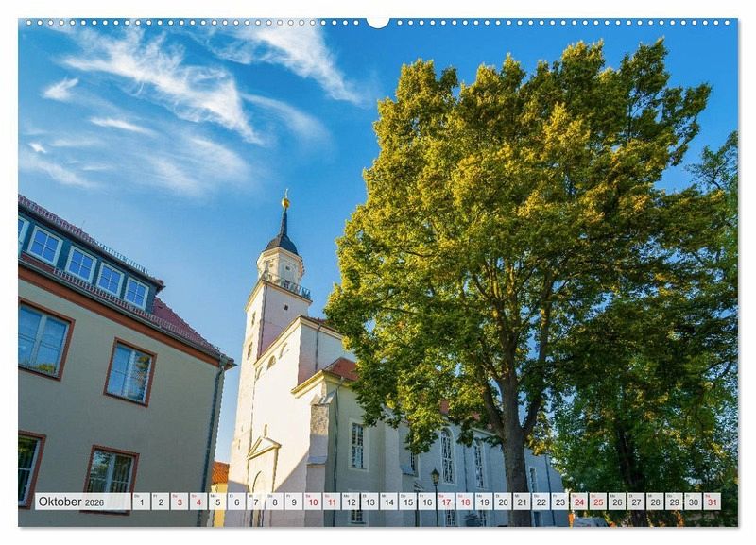Select red day 3 in the calendar strip

click(179, 502)
